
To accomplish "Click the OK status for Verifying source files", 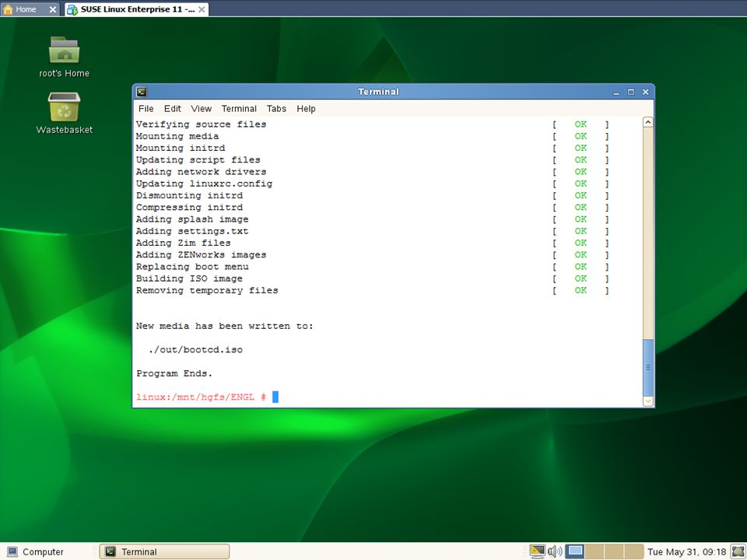I will tap(580, 124).
